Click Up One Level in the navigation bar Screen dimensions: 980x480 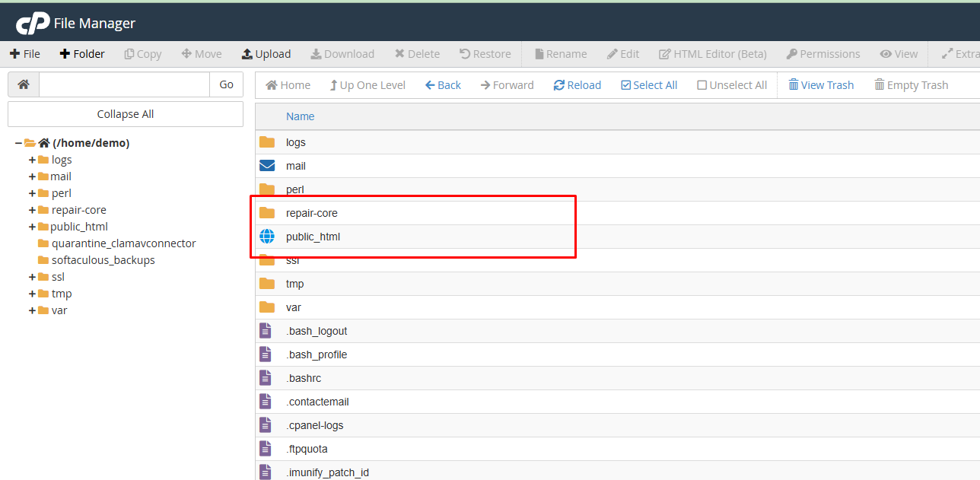tap(367, 84)
